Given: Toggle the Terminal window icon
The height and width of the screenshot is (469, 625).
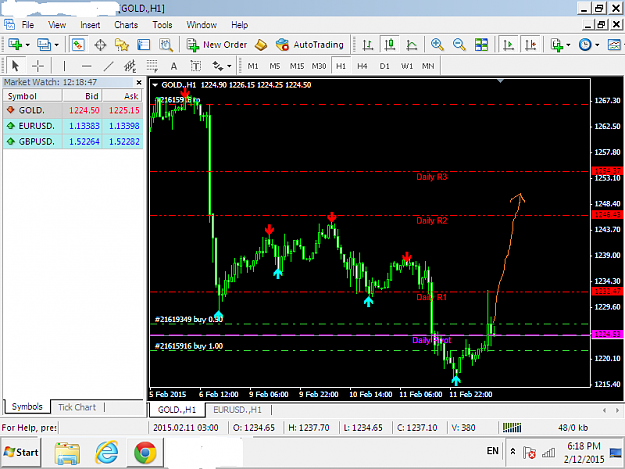Looking at the screenshot, I should 143,45.
